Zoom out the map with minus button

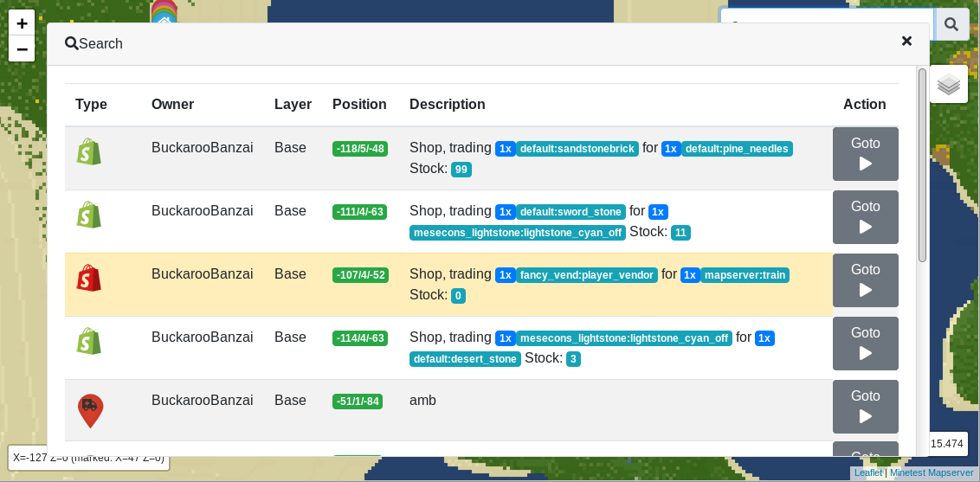[x=22, y=48]
